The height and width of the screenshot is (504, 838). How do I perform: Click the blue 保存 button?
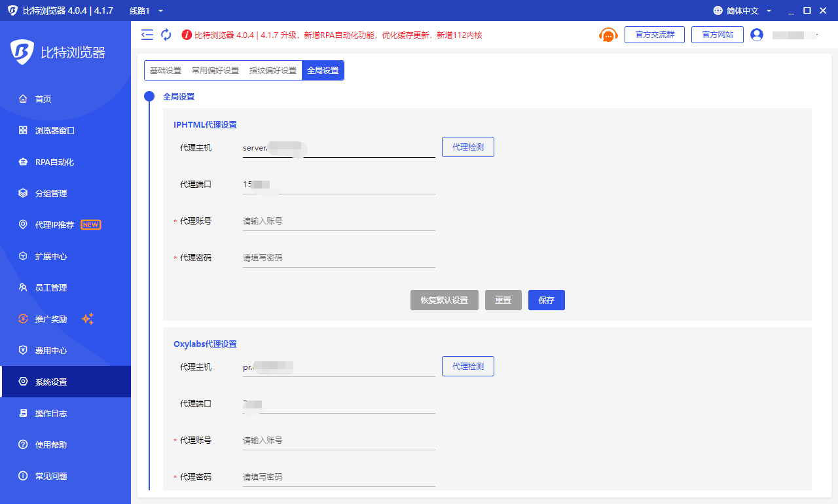[546, 300]
